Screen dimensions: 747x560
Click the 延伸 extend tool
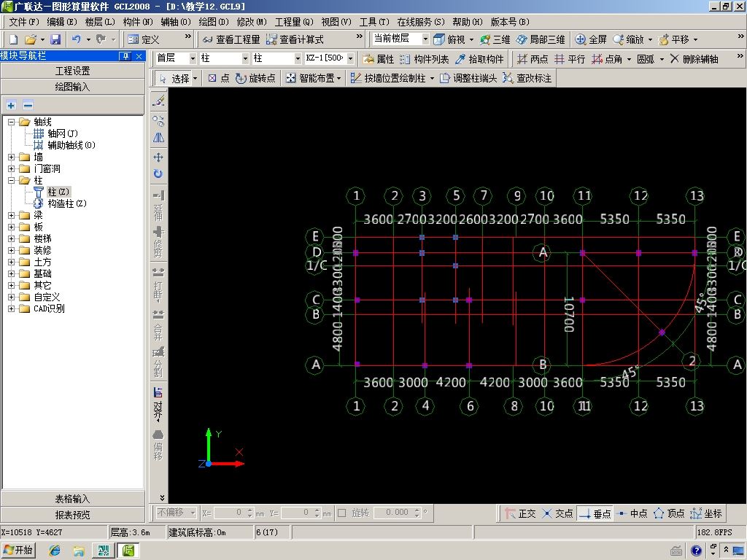158,205
